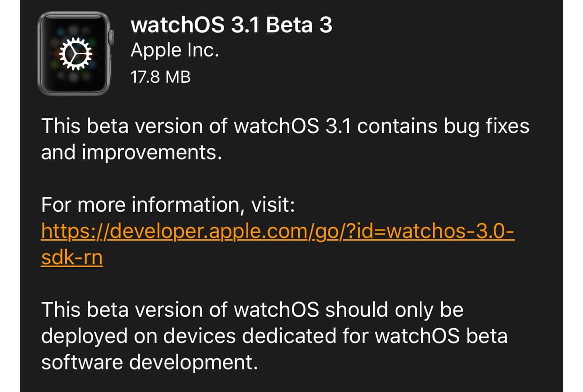Tap the Apple Inc. developer name
This screenshot has width=583, height=392.
pos(175,51)
